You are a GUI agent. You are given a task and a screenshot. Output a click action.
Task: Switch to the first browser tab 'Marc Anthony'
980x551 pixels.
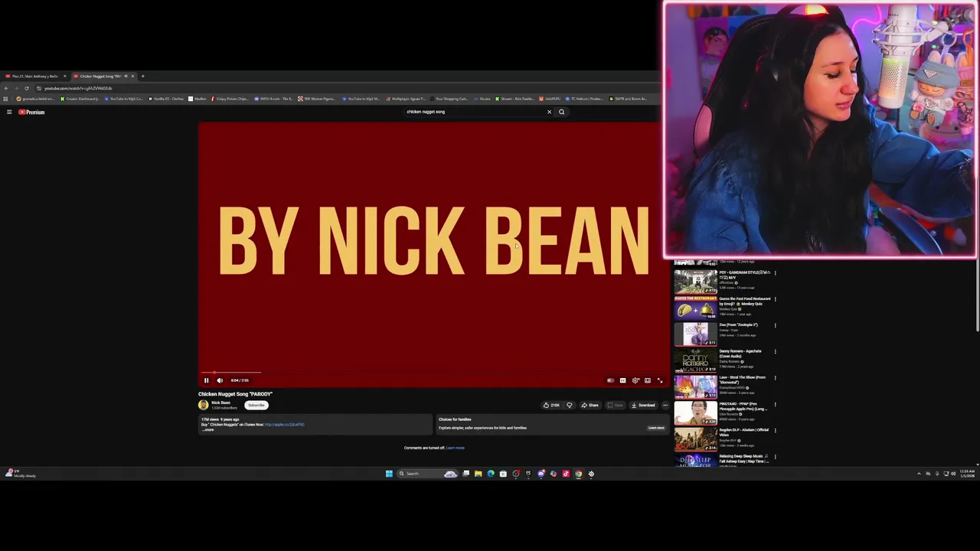point(34,77)
